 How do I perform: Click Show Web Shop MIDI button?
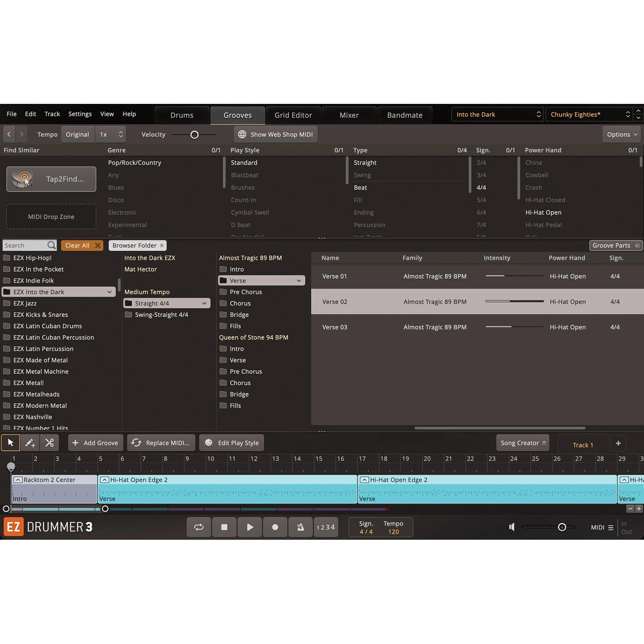pos(276,134)
